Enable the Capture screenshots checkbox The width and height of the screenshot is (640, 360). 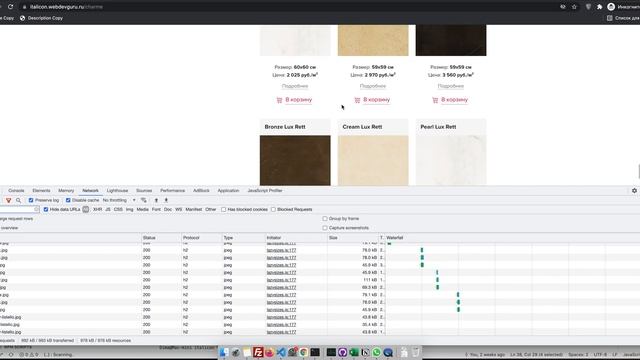tap(325, 228)
